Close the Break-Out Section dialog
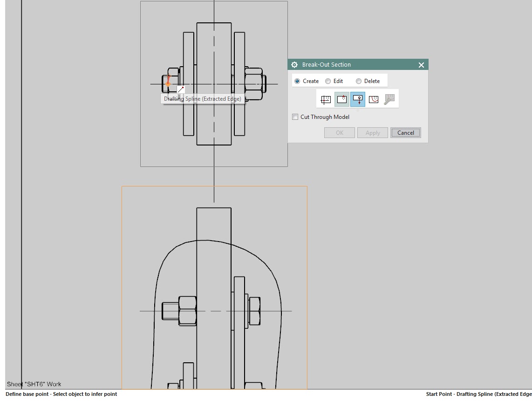 click(421, 64)
